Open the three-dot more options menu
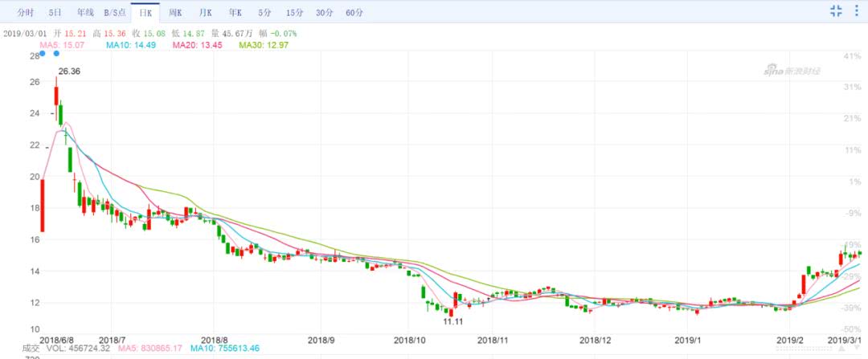The image size is (868, 359). click(x=857, y=10)
